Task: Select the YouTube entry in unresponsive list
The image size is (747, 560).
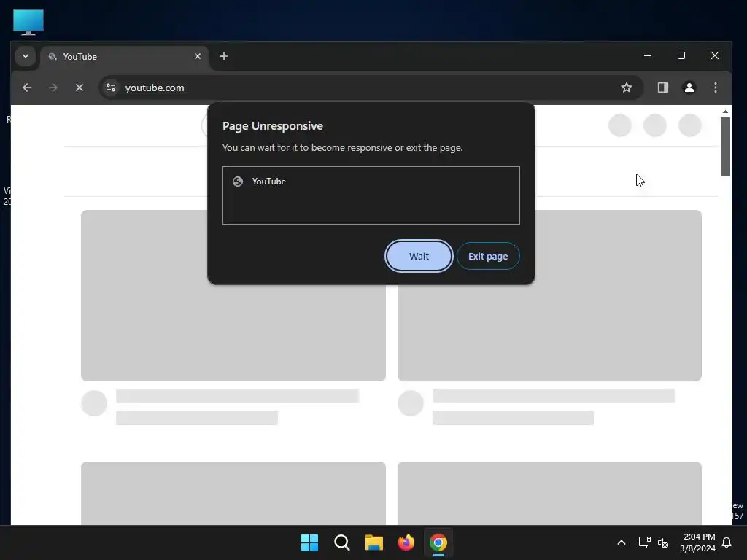Action: (371, 182)
